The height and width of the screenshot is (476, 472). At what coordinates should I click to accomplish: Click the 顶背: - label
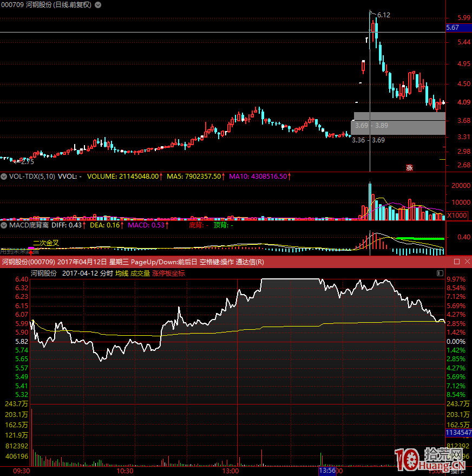[224, 225]
